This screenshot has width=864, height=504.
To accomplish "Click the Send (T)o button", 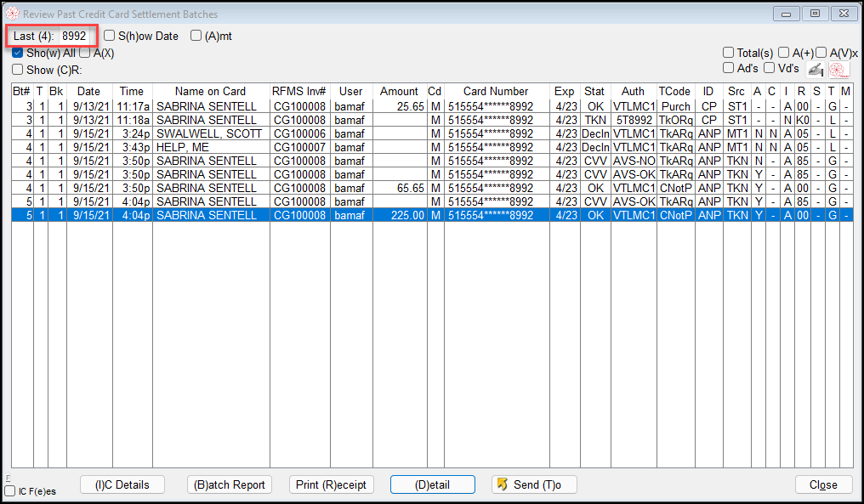I will 534,484.
